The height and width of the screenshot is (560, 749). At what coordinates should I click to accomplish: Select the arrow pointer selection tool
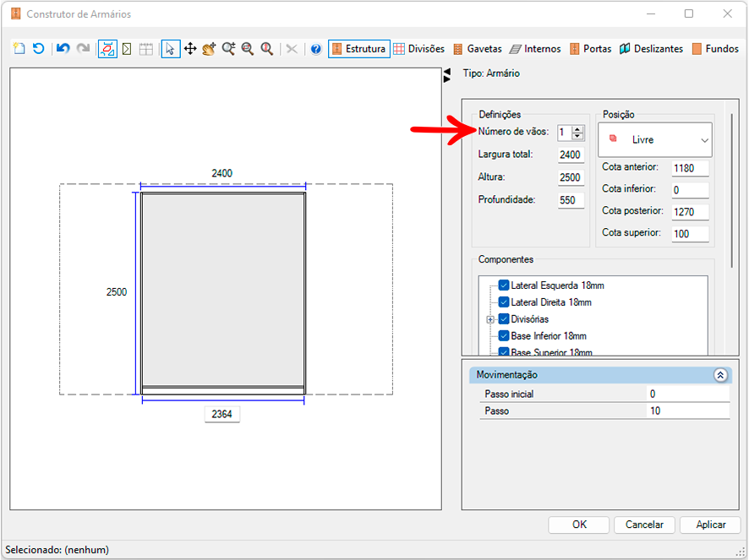171,49
